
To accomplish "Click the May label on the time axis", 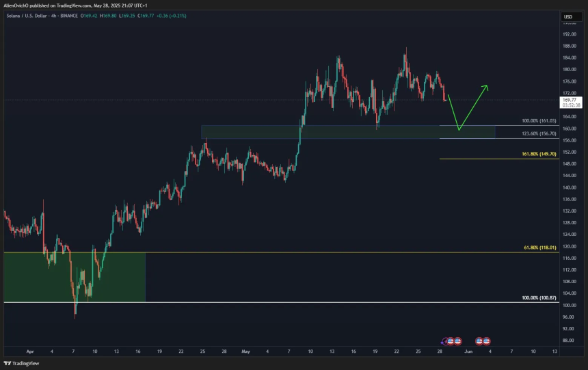I will tap(246, 351).
